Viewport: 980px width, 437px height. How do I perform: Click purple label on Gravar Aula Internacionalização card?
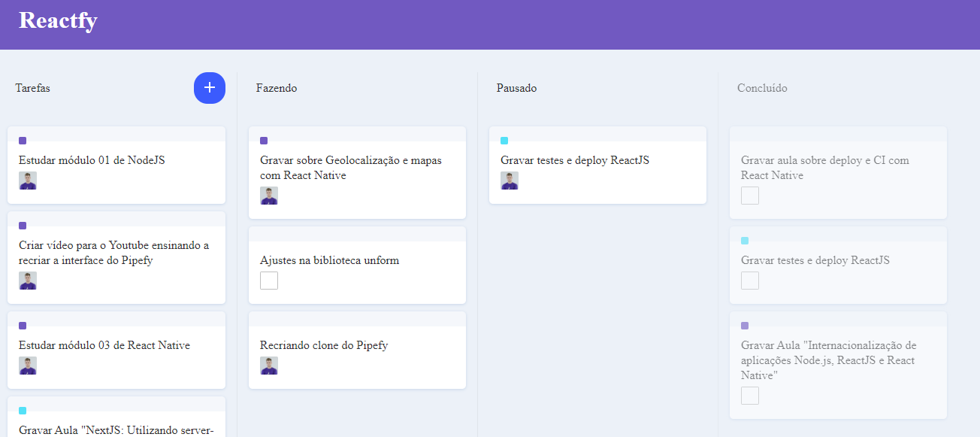tap(745, 326)
